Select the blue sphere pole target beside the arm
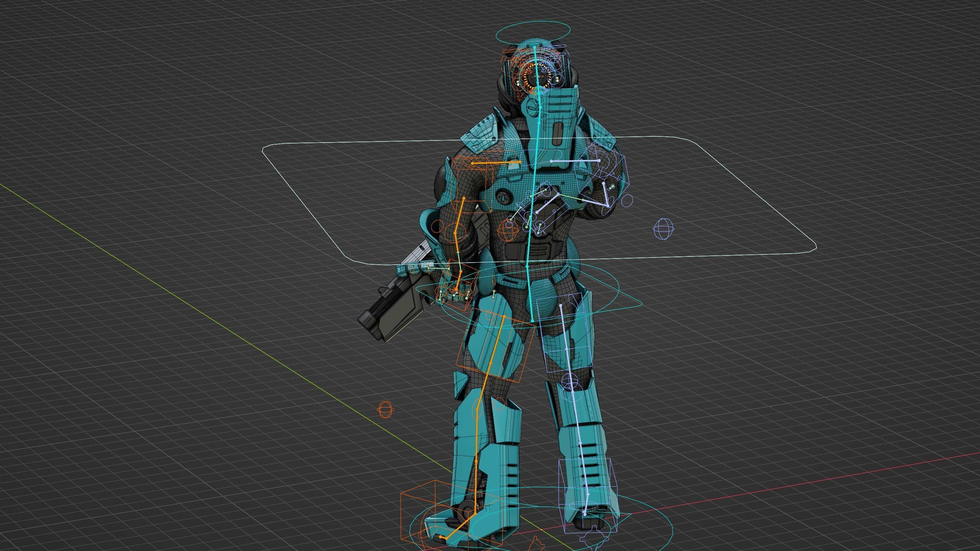This screenshot has height=551, width=980. [664, 229]
